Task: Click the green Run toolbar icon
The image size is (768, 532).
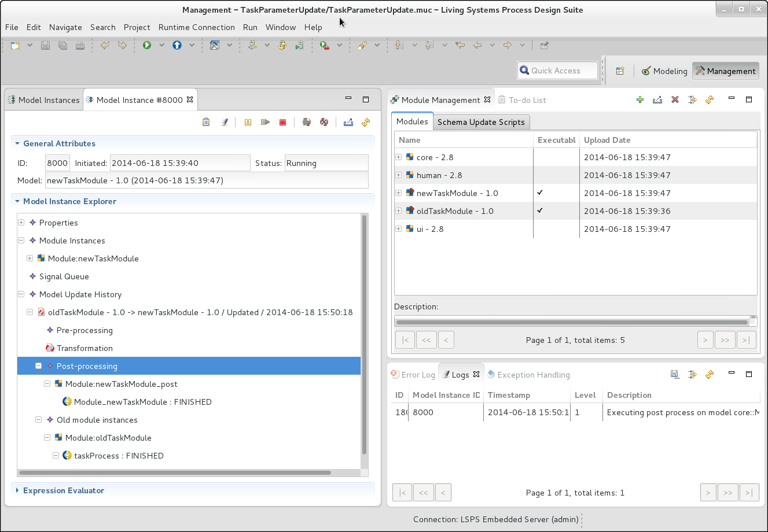Action: point(147,45)
